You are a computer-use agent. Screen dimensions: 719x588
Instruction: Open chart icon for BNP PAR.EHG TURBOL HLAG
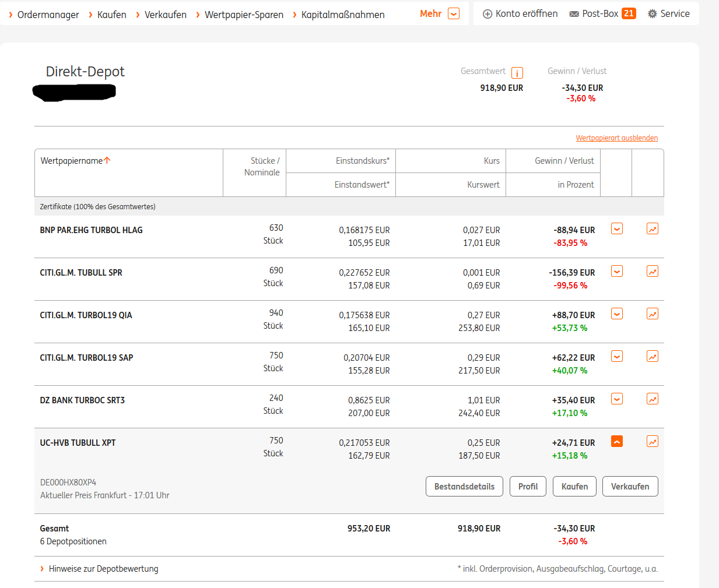pyautogui.click(x=652, y=229)
